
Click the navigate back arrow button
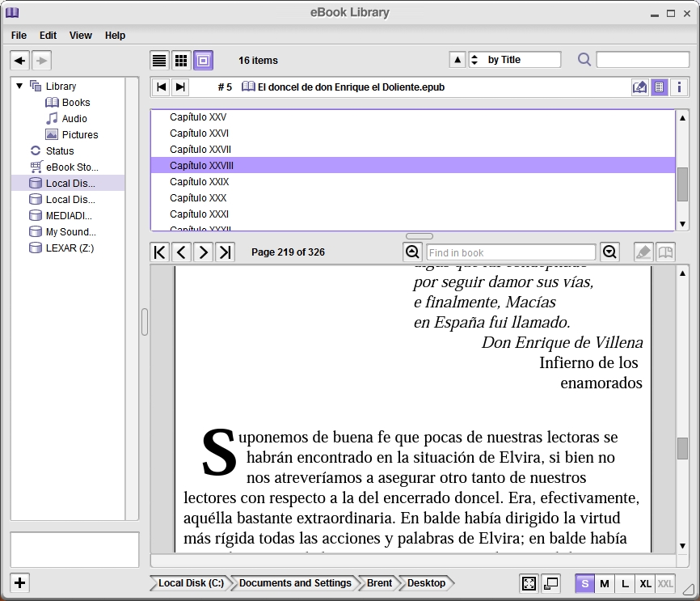coord(19,60)
